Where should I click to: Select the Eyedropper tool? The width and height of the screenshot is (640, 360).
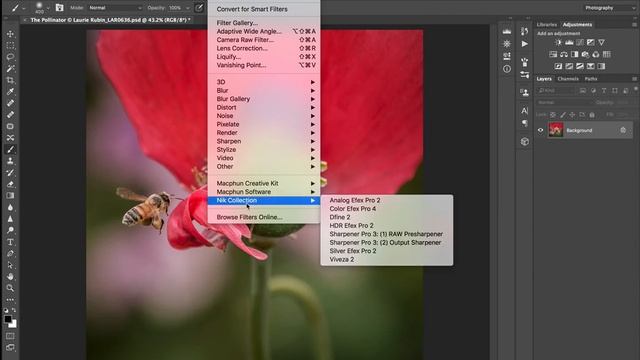coord(10,91)
